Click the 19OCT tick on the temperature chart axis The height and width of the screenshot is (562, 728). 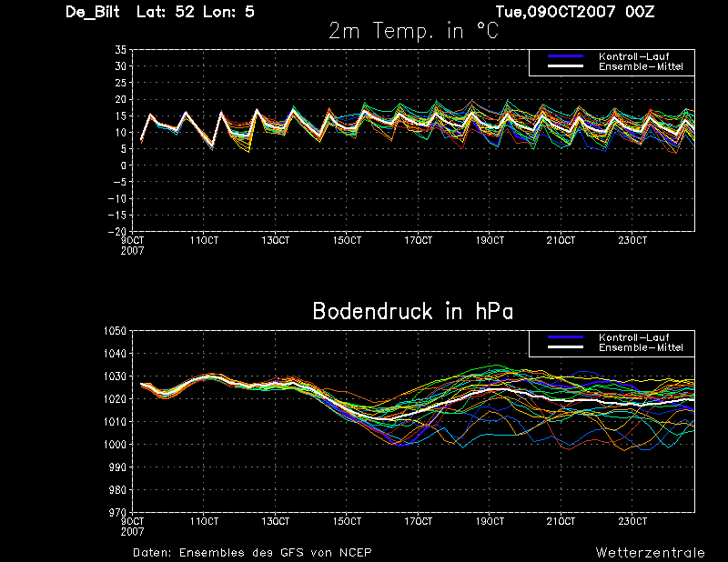pos(490,240)
